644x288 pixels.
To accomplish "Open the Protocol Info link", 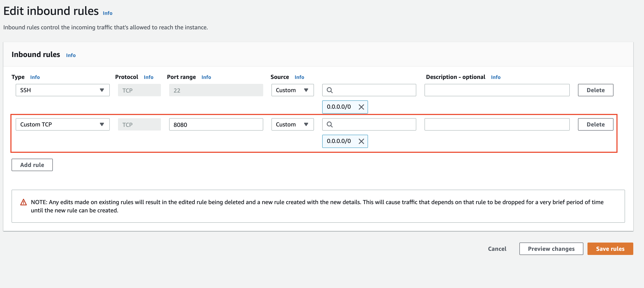I will 148,77.
